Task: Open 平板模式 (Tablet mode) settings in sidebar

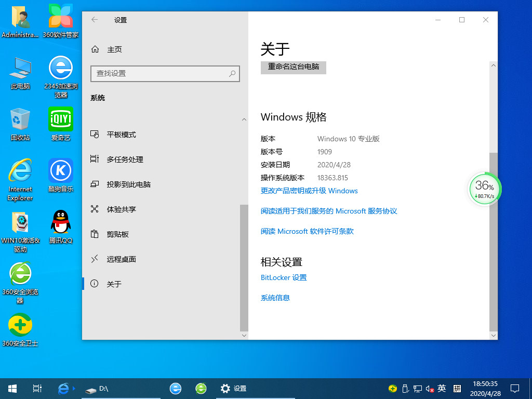Action: [124, 134]
